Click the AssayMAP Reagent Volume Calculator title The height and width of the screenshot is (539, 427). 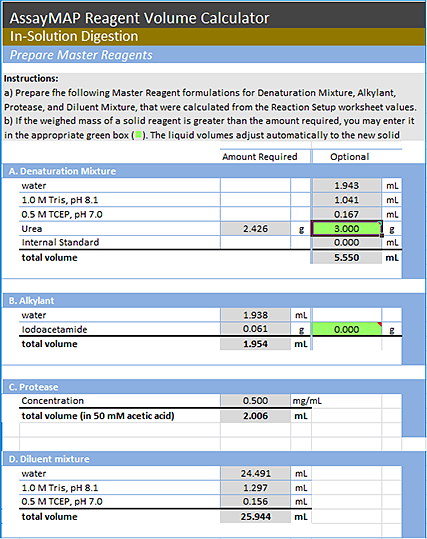139,18
